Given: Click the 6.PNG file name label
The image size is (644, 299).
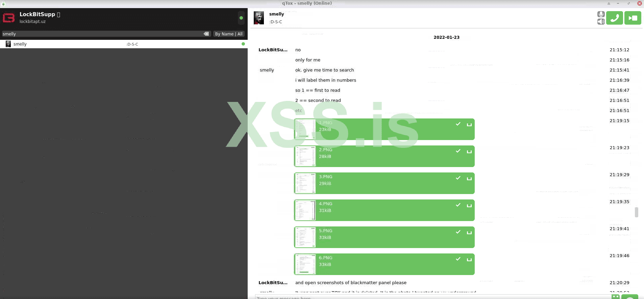Looking at the screenshot, I should click(x=325, y=258).
